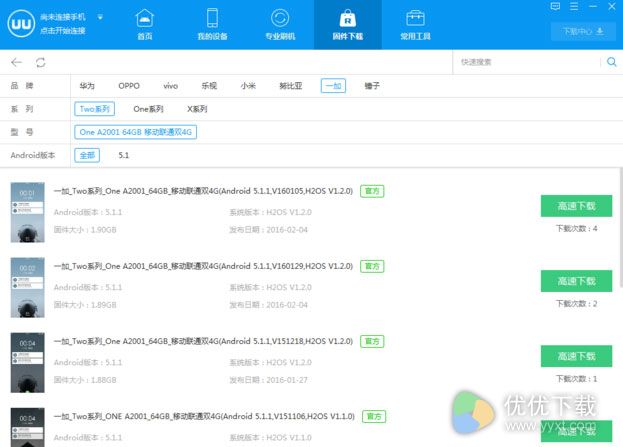Open the V151106 firmware title
The width and height of the screenshot is (623, 447).
coord(204,416)
